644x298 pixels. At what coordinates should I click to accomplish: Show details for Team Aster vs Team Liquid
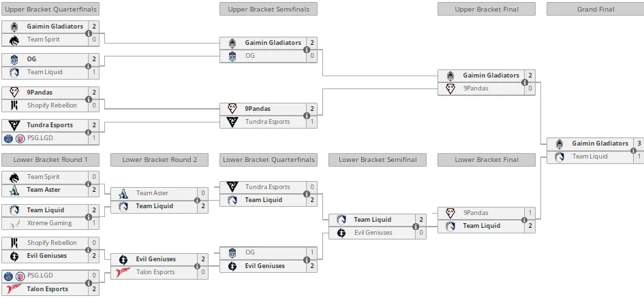click(x=198, y=200)
